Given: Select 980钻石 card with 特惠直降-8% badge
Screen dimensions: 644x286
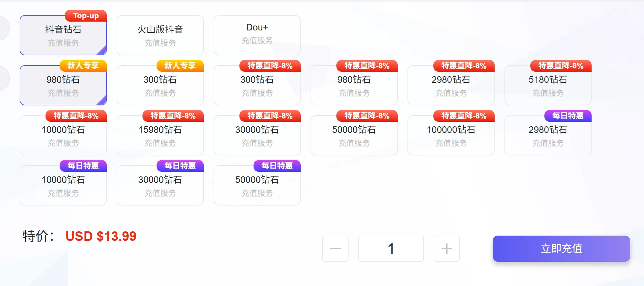Looking at the screenshot, I should pos(354,85).
